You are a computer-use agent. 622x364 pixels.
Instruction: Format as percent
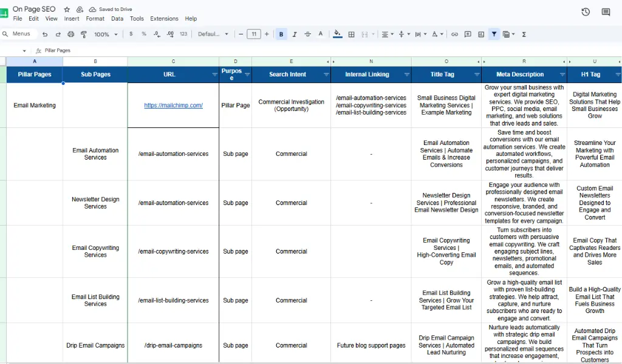click(x=143, y=34)
